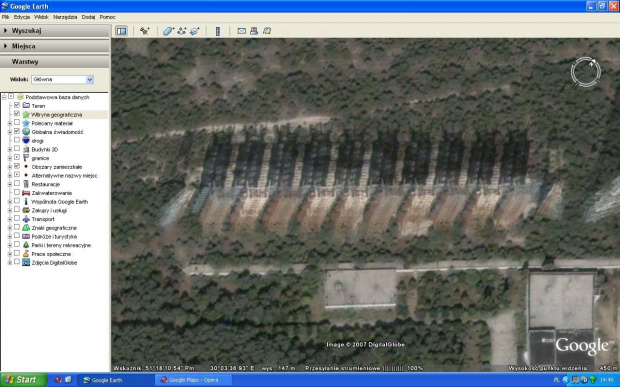Open the Widok dropdown in Warstwy
Screen dimensions: 620x387
point(62,79)
